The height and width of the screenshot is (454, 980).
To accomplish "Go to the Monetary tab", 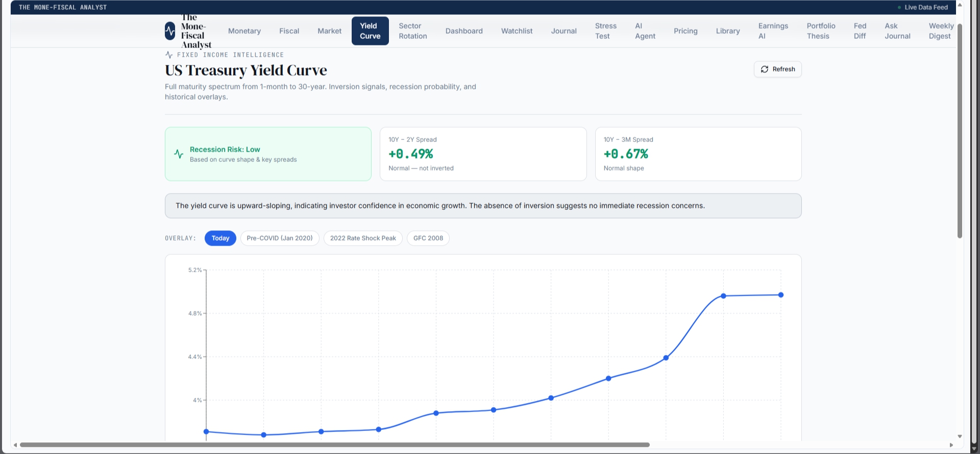I will [244, 31].
